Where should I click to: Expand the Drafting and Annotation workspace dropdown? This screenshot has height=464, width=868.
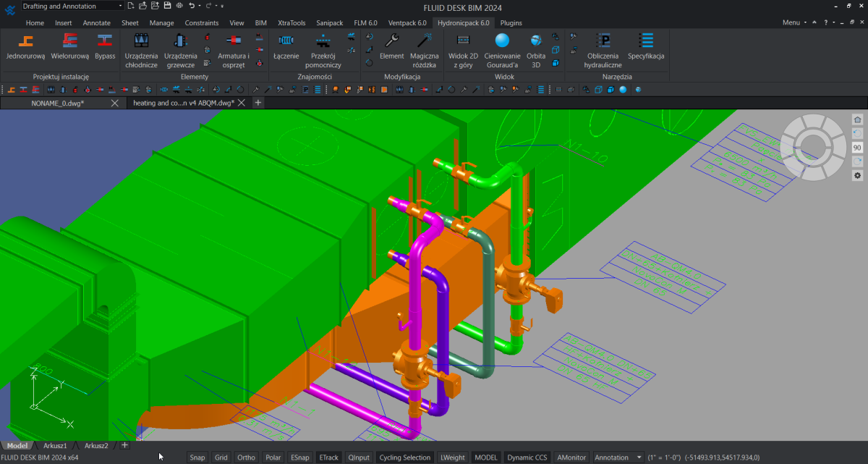pyautogui.click(x=120, y=6)
